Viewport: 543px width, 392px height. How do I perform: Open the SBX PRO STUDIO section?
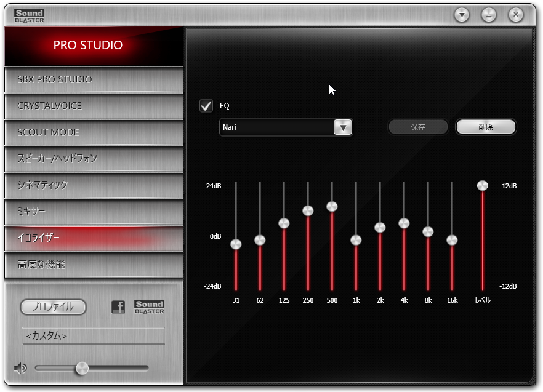94,79
